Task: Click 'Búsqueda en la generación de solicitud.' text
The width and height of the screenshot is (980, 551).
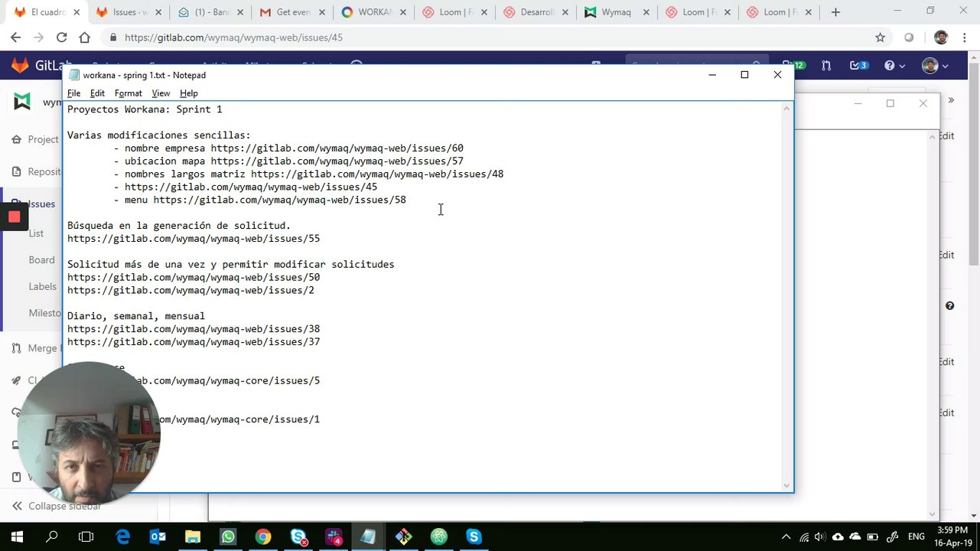Action: (179, 226)
